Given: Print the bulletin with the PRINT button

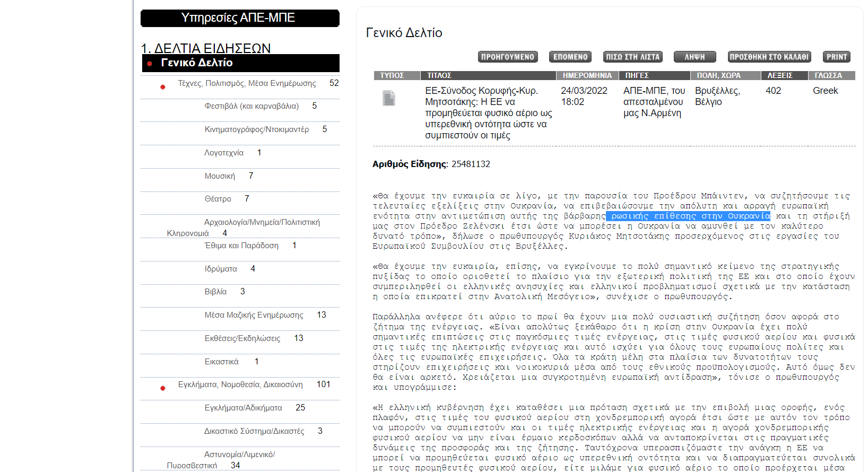Looking at the screenshot, I should click(837, 57).
